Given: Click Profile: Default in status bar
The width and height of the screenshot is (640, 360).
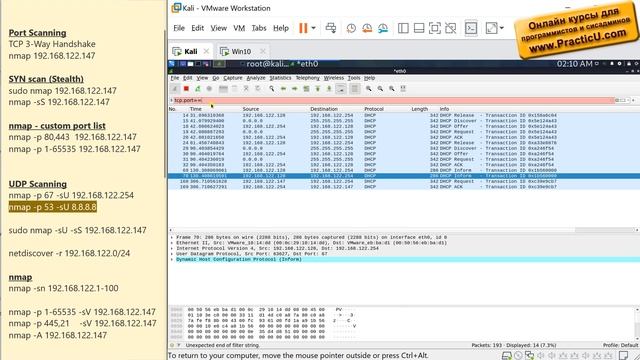Looking at the screenshot, I should (621, 345).
